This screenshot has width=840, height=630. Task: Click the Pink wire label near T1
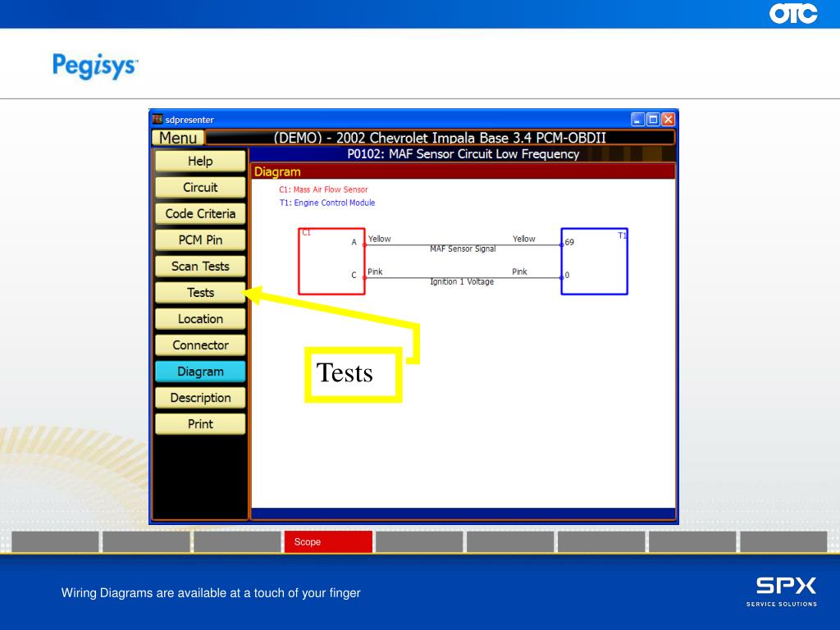tap(519, 272)
